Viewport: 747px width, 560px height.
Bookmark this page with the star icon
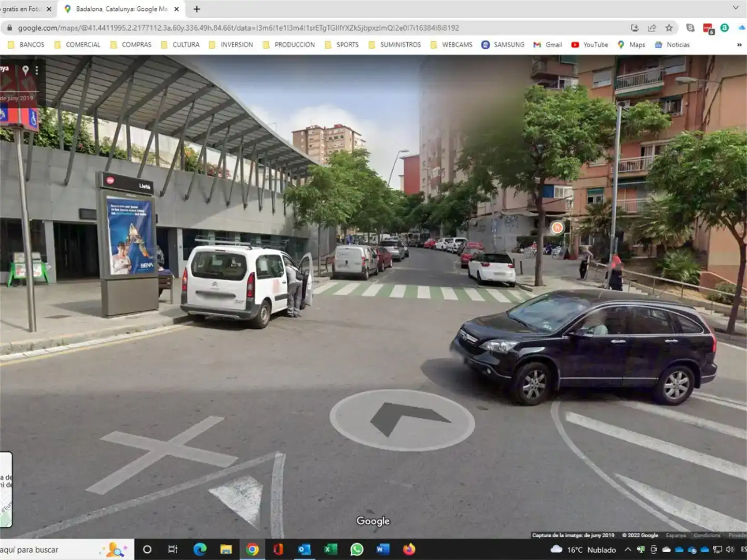[x=669, y=28]
